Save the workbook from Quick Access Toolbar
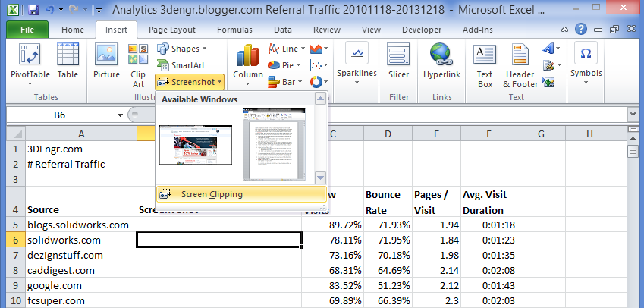Screen dimensions: 644x308 coord(33,10)
